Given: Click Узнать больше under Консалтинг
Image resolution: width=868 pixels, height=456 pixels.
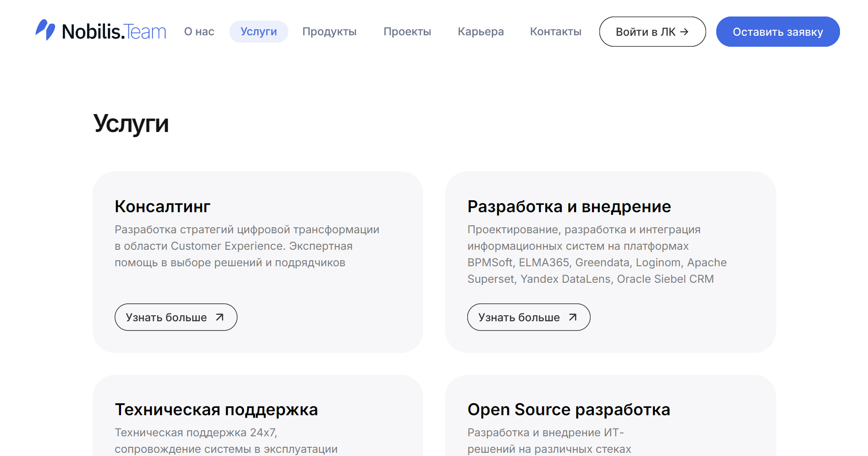Looking at the screenshot, I should 176,317.
